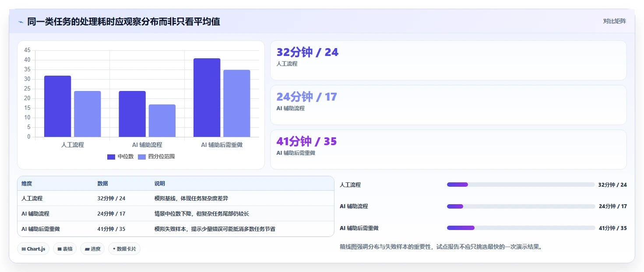
Task: Click the page title 同一类任务的处理耗时
Action: coord(123,21)
